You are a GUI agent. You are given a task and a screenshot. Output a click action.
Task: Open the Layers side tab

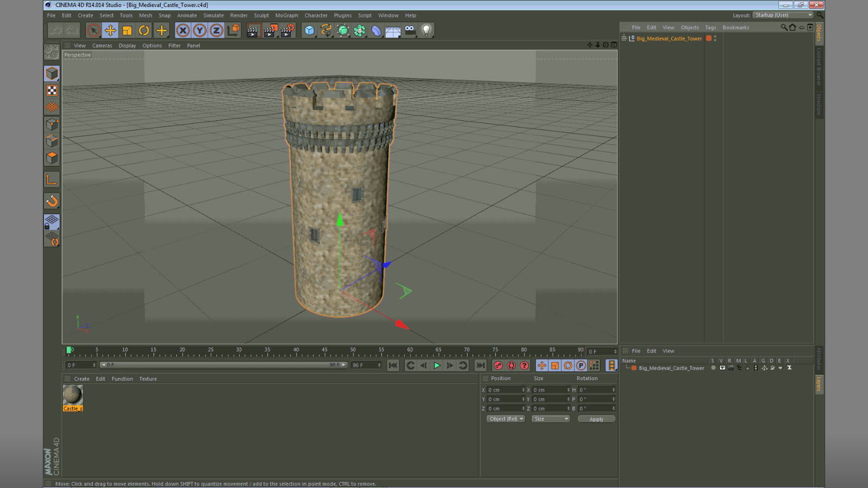[819, 384]
